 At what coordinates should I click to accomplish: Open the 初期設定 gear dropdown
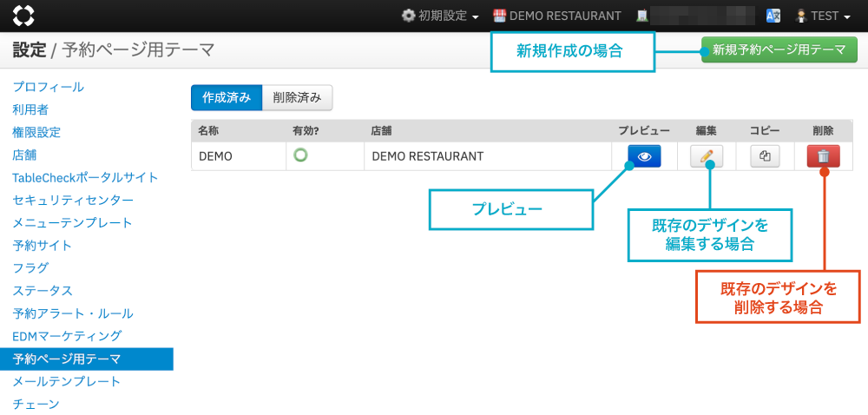point(440,16)
